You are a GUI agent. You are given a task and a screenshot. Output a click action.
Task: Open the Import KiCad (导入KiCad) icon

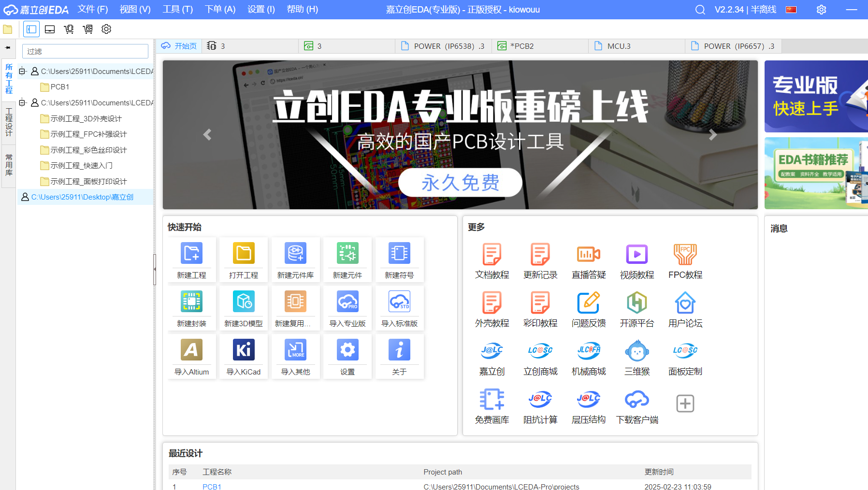coord(244,350)
